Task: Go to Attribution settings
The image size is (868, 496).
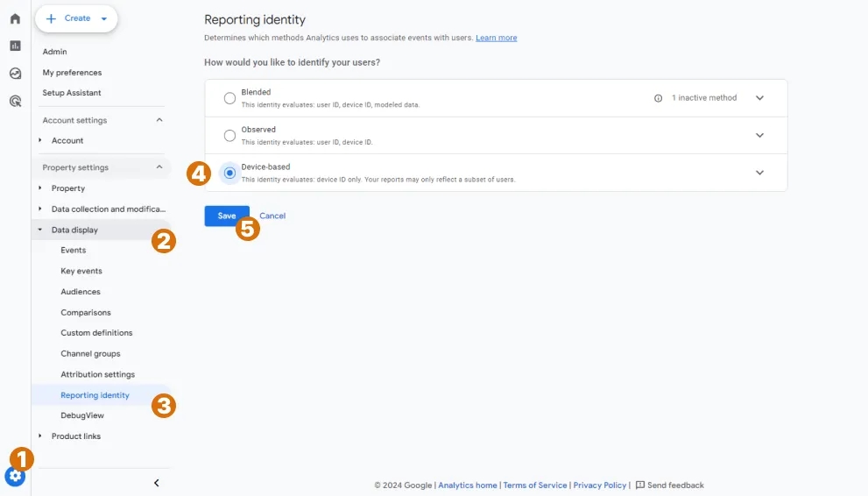Action: tap(97, 374)
